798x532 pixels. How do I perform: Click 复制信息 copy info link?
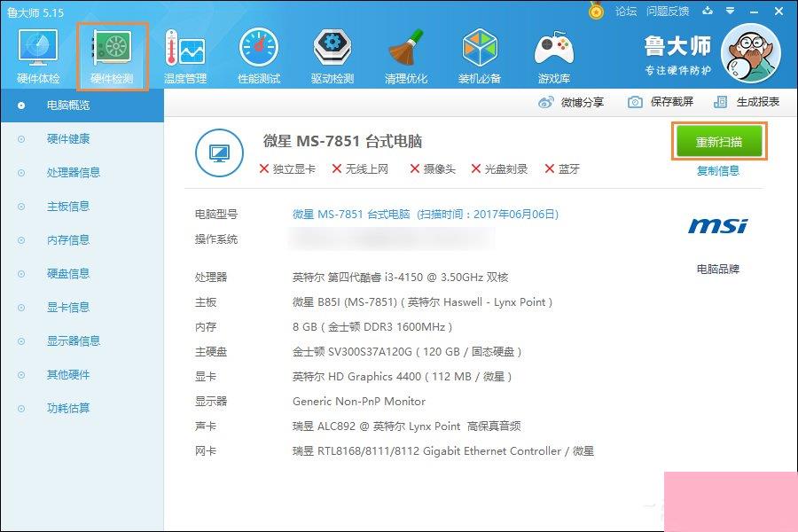click(718, 170)
